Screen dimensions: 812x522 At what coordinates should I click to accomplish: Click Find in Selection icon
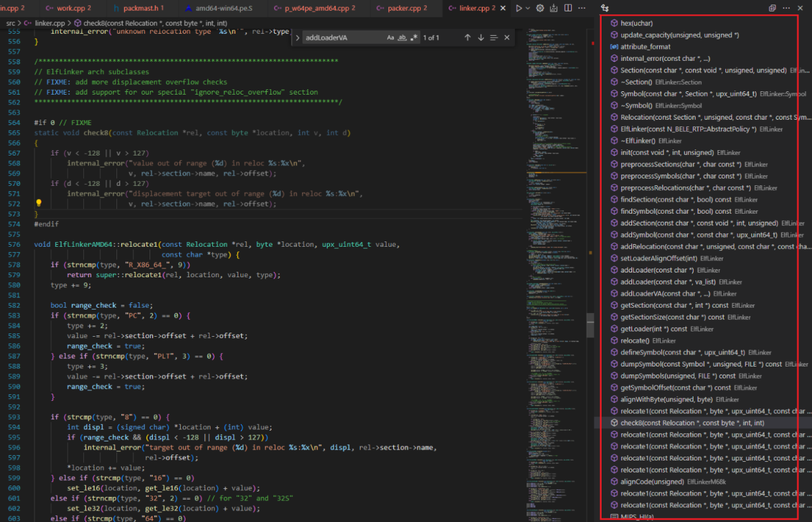coord(494,38)
